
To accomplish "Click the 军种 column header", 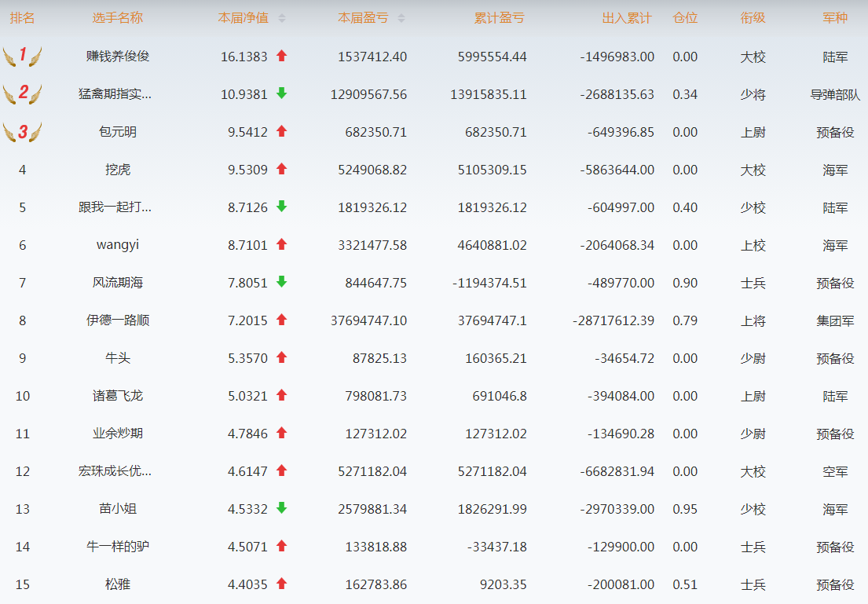I will tap(835, 18).
